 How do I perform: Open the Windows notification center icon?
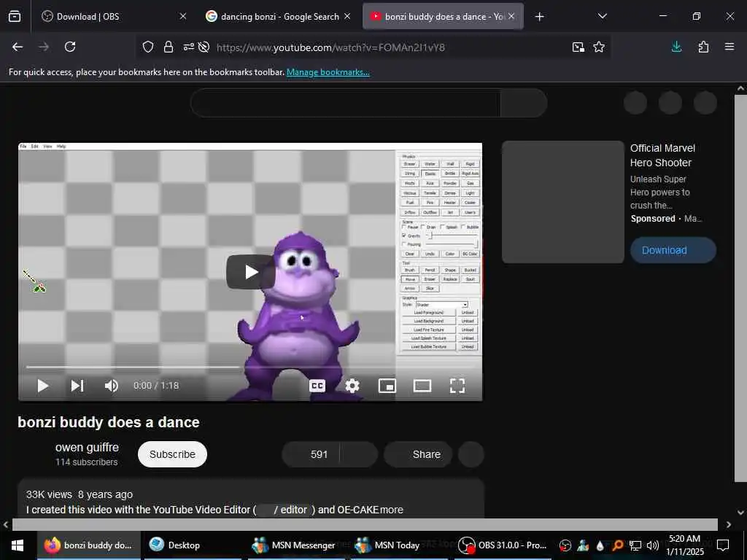[x=723, y=545]
